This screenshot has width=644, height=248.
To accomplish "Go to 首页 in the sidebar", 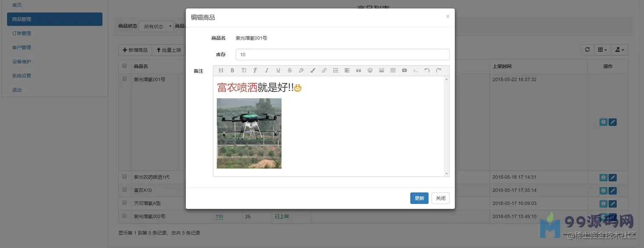I will tap(17, 5).
